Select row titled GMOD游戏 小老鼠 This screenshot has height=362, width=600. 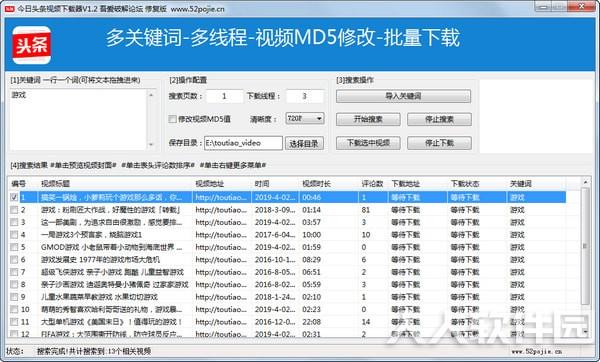click(287, 247)
